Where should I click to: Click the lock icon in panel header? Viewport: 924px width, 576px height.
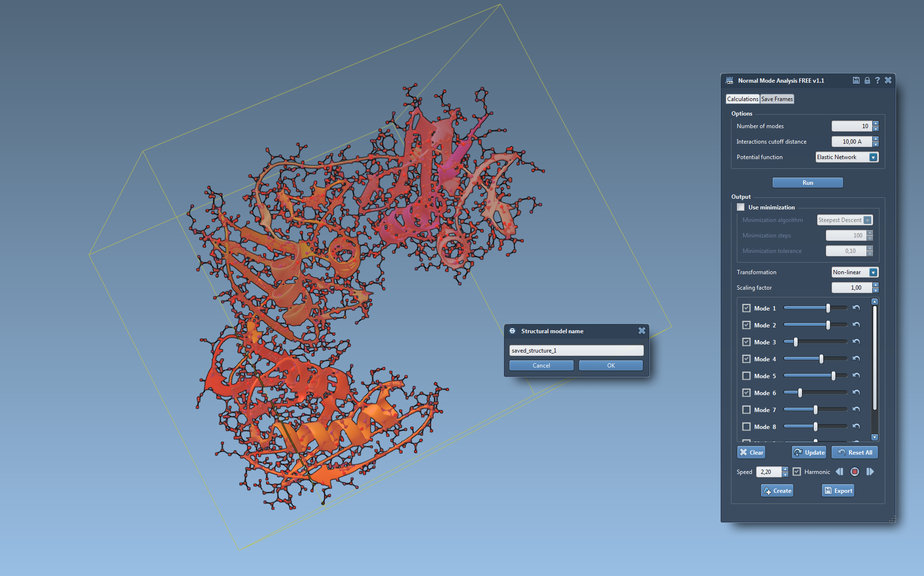(867, 80)
